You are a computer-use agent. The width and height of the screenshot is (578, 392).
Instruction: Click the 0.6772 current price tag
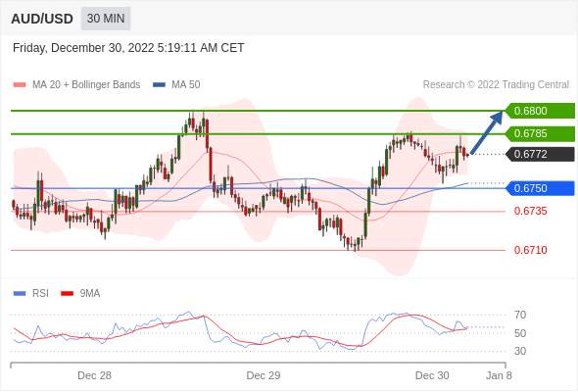click(x=540, y=154)
